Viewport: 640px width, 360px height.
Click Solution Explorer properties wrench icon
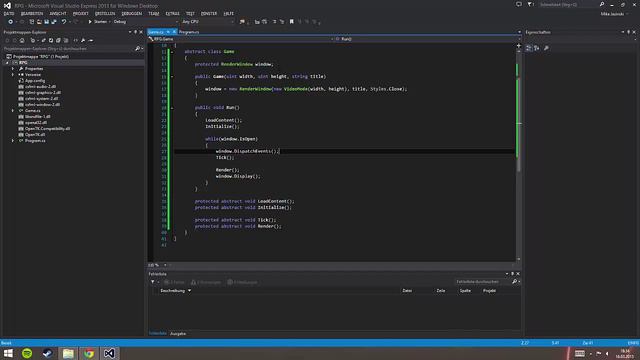pos(83,40)
